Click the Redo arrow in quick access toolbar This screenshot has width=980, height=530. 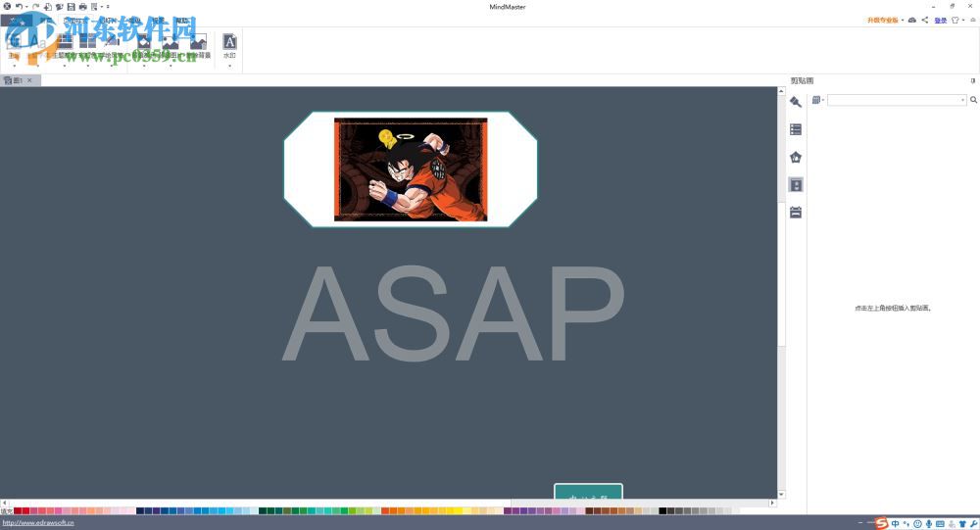[35, 6]
